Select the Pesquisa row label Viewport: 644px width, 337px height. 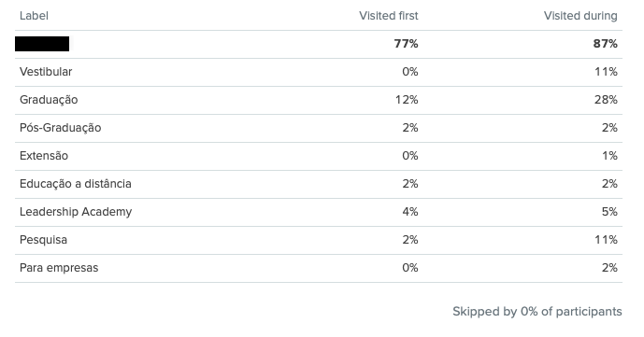tap(43, 240)
